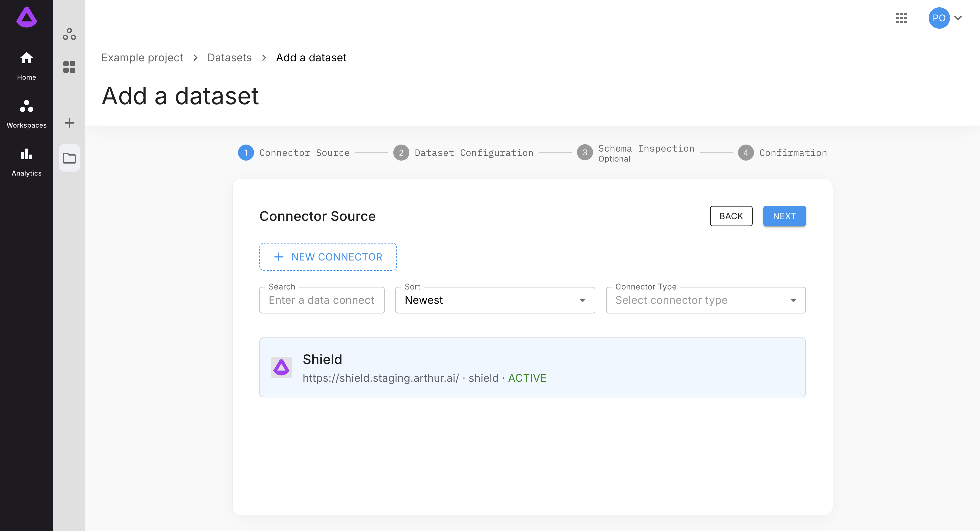Image resolution: width=980 pixels, height=531 pixels.
Task: Navigate to Datasets breadcrumb
Action: (x=229, y=57)
